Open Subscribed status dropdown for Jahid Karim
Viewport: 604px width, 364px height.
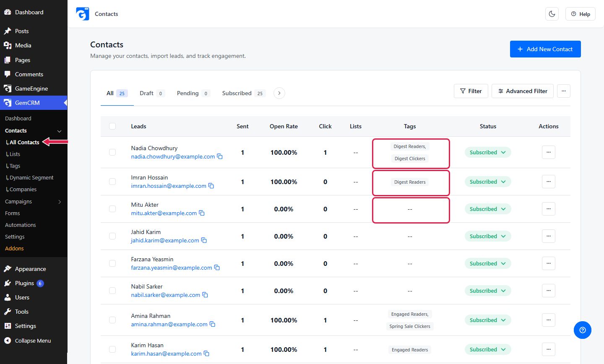click(488, 236)
